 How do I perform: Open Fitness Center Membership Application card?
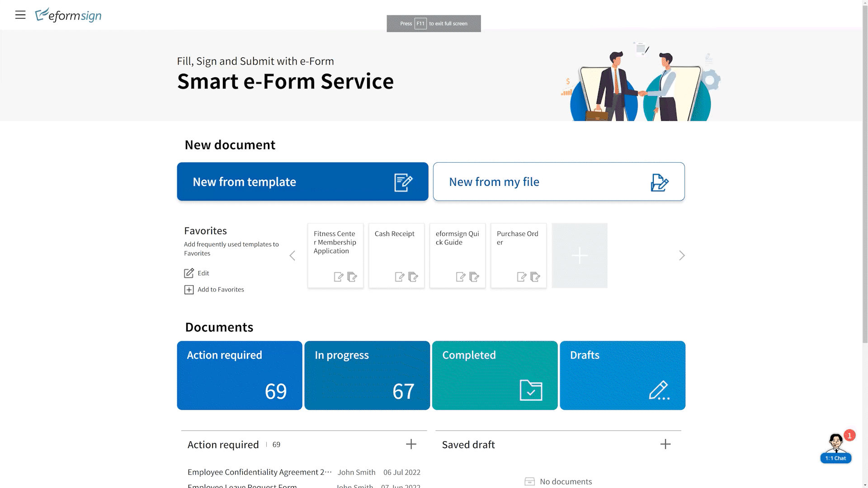(x=335, y=255)
